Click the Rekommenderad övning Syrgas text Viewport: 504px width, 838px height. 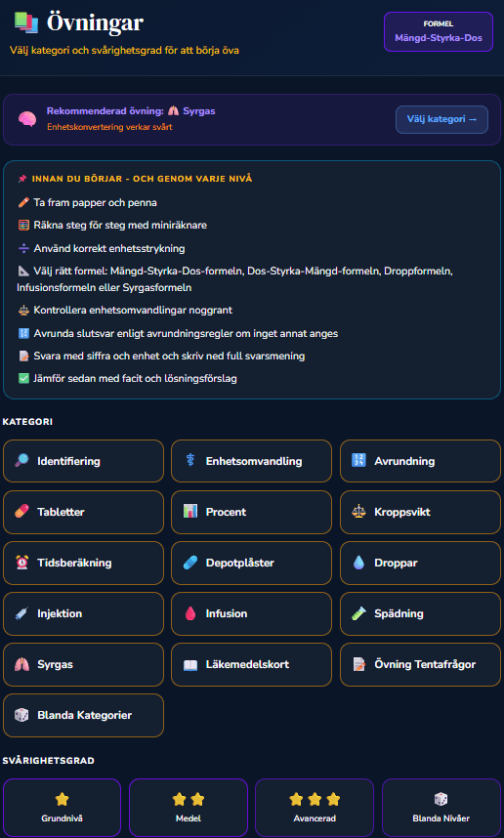(131, 111)
